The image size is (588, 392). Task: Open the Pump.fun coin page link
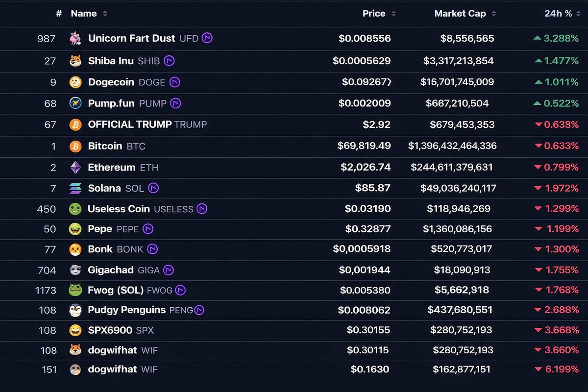click(112, 103)
